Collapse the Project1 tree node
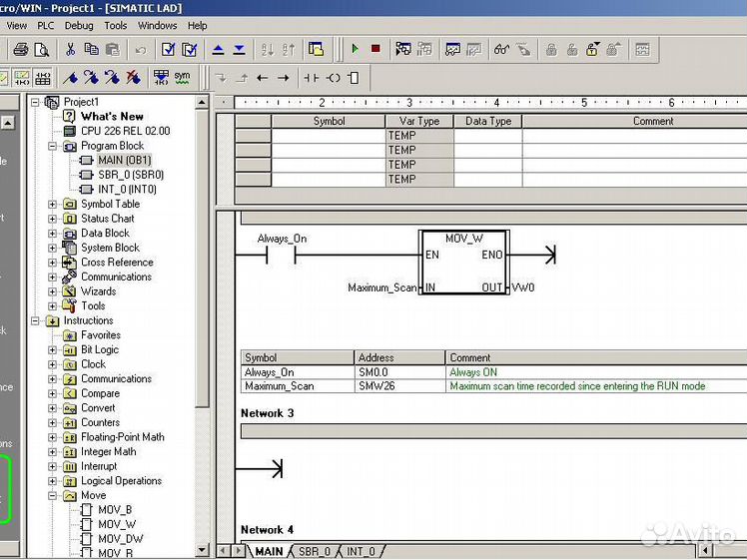Viewport: 747px width, 560px height. coord(35,102)
